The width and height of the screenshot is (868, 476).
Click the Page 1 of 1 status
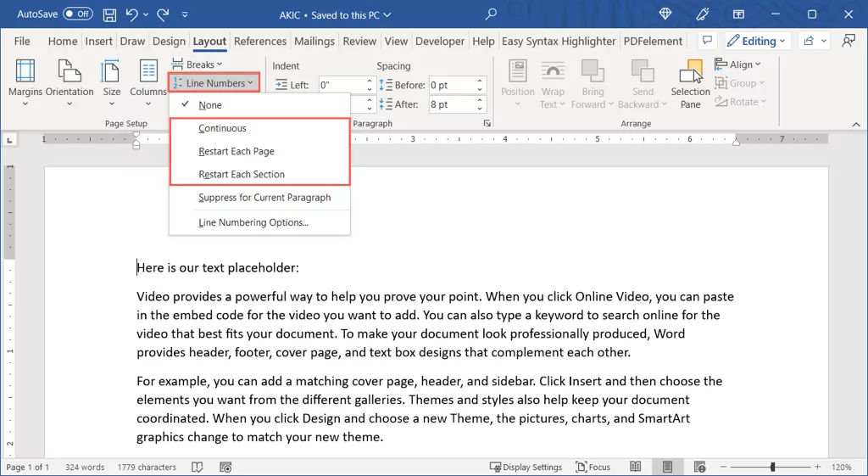tap(27, 468)
